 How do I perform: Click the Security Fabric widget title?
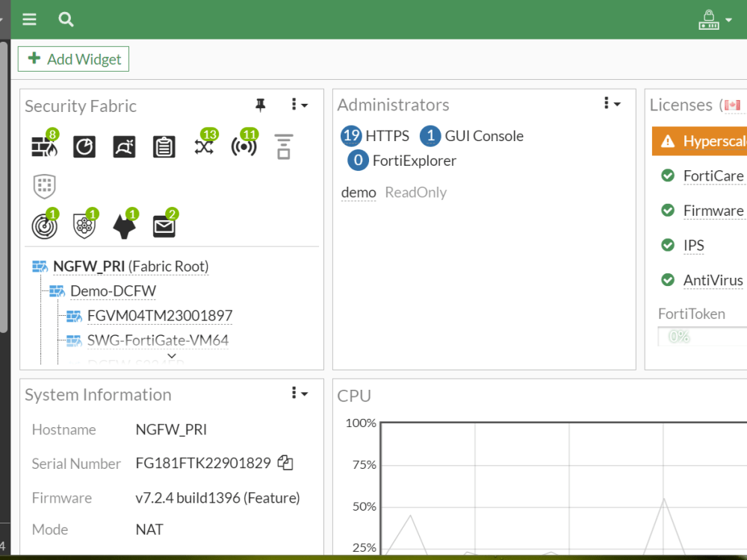point(81,106)
